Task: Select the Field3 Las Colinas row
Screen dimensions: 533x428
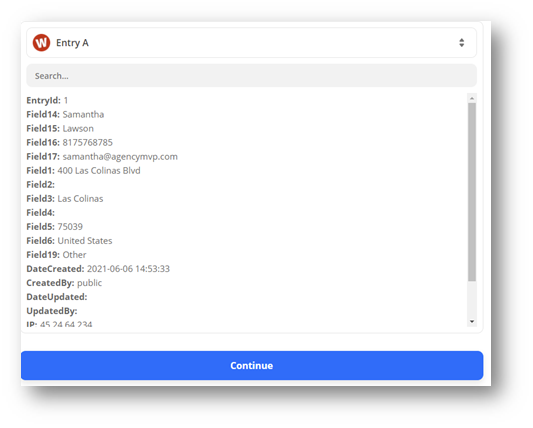Action: click(65, 199)
